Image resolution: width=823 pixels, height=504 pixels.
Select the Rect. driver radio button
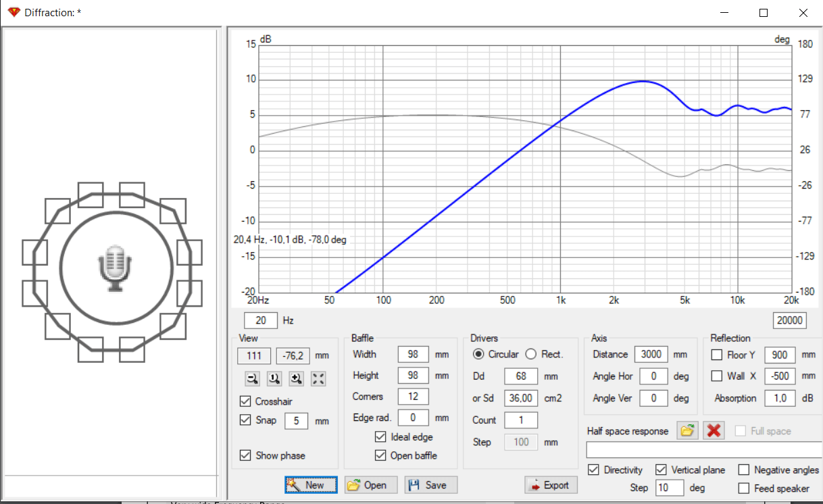pyautogui.click(x=530, y=354)
